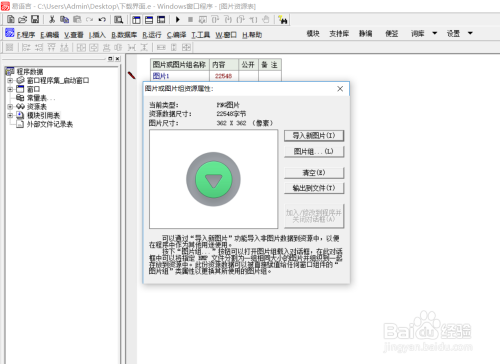This screenshot has height=364, width=500.
Task: Click the Copy toolbar icon
Action: coord(64,20)
